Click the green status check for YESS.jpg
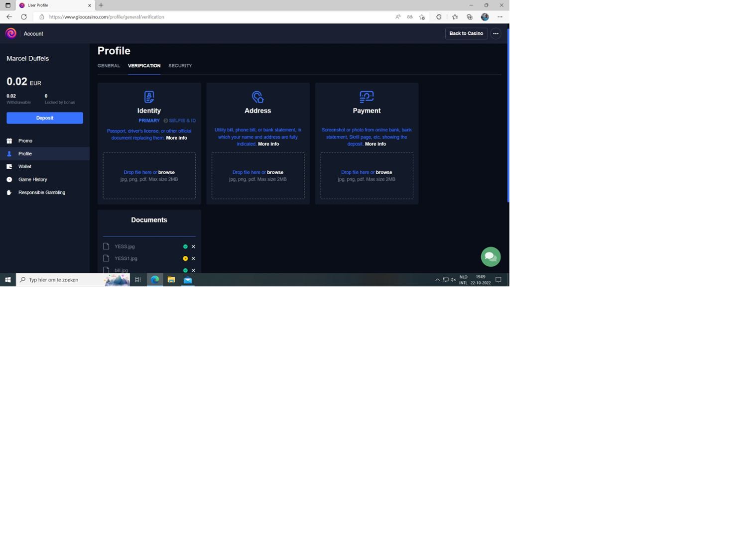 click(185, 246)
